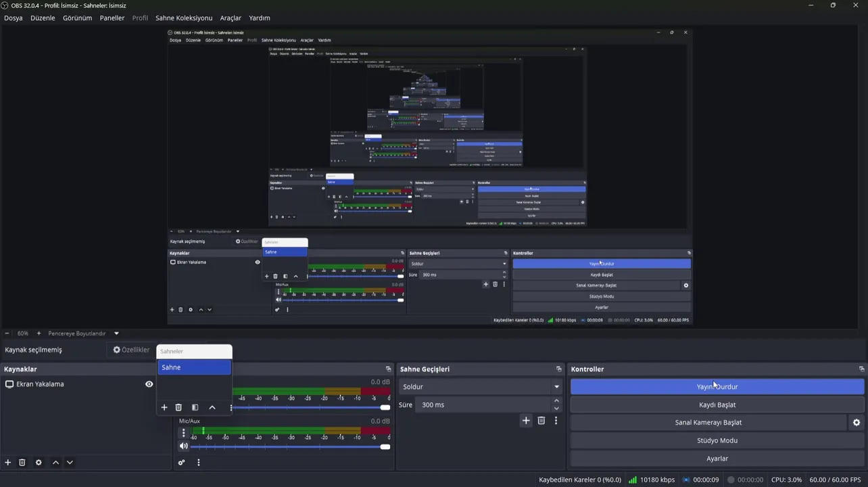The height and width of the screenshot is (487, 868).
Task: Hide the Ekran Yakalama source with eye
Action: point(149,384)
